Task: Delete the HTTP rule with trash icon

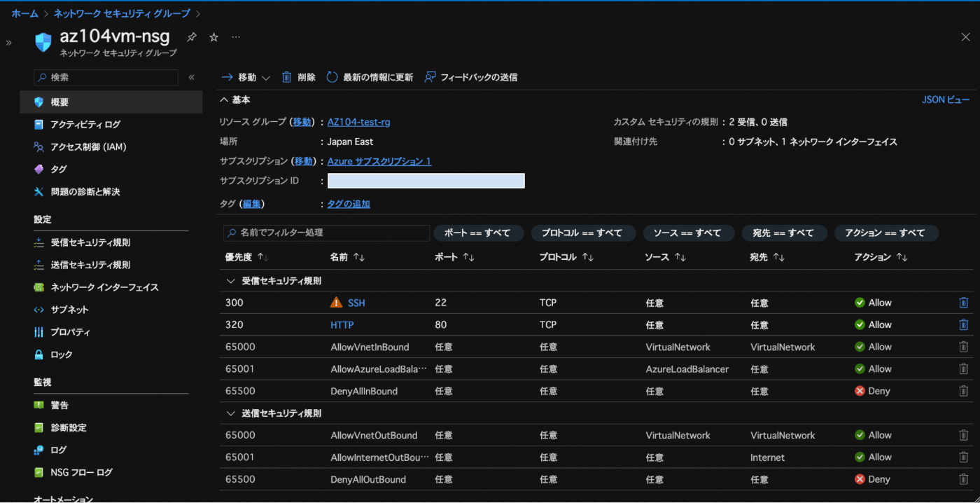Action: point(963,325)
